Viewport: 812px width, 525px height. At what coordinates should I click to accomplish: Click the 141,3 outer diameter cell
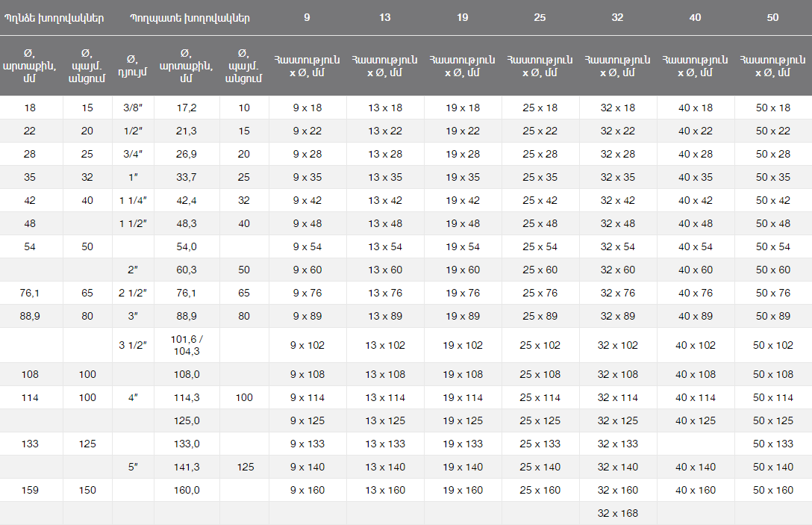point(187,467)
